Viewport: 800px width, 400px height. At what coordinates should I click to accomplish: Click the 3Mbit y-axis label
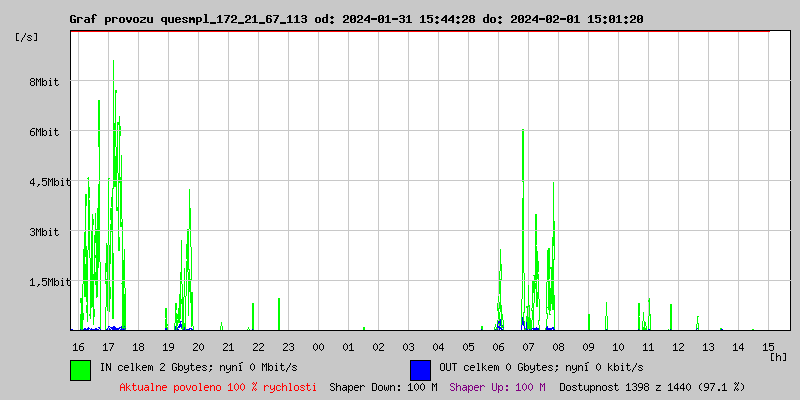(43, 232)
